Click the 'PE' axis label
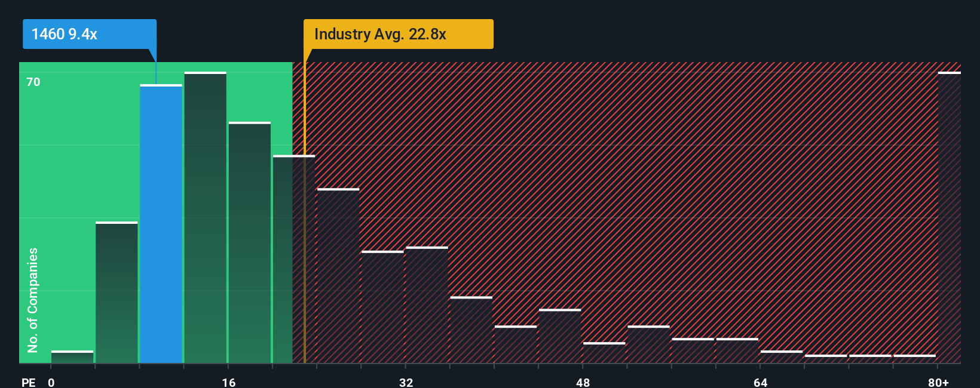This screenshot has height=388, width=980. tap(29, 382)
